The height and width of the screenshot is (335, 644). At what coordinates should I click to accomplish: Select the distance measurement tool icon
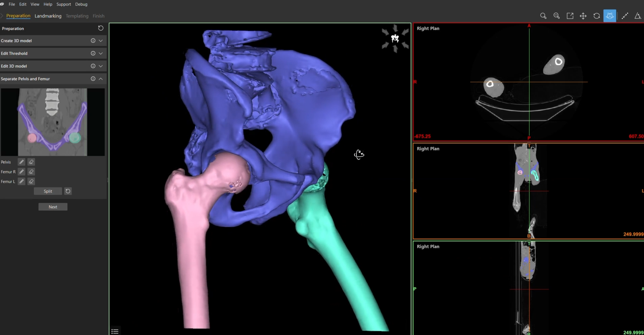coord(625,16)
